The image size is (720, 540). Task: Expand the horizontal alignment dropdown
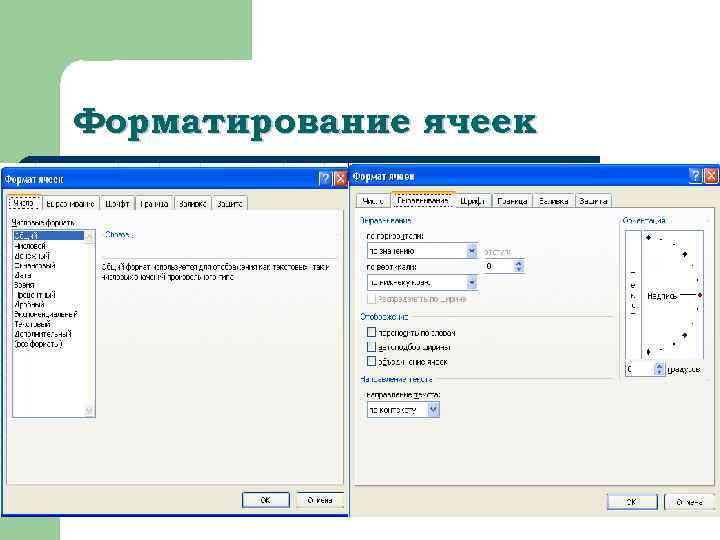pyautogui.click(x=472, y=251)
